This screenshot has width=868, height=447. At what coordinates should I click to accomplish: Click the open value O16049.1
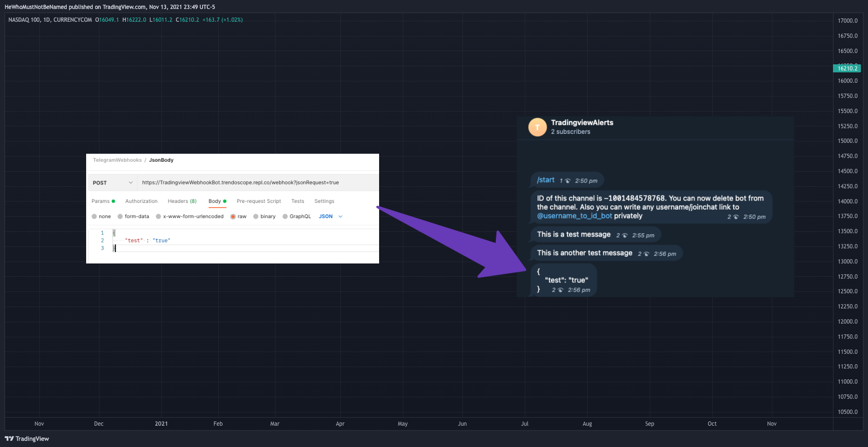tap(107, 20)
